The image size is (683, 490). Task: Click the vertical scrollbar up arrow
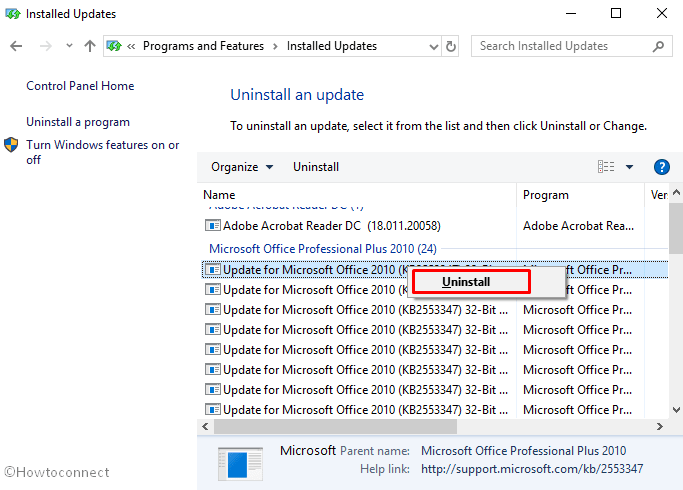click(x=676, y=192)
